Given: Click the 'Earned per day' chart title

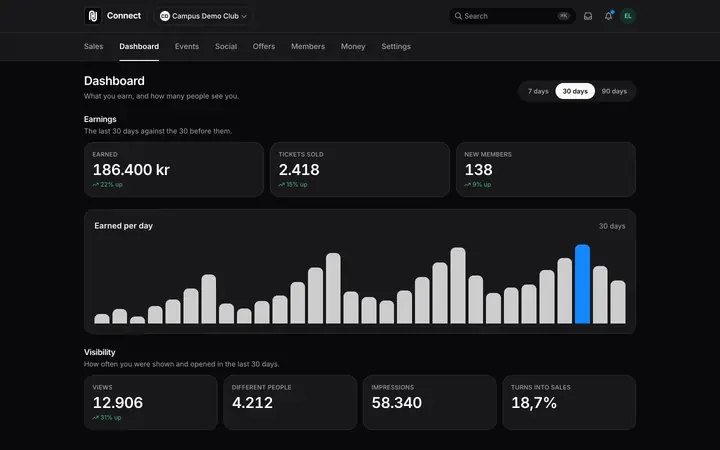Looking at the screenshot, I should (124, 225).
